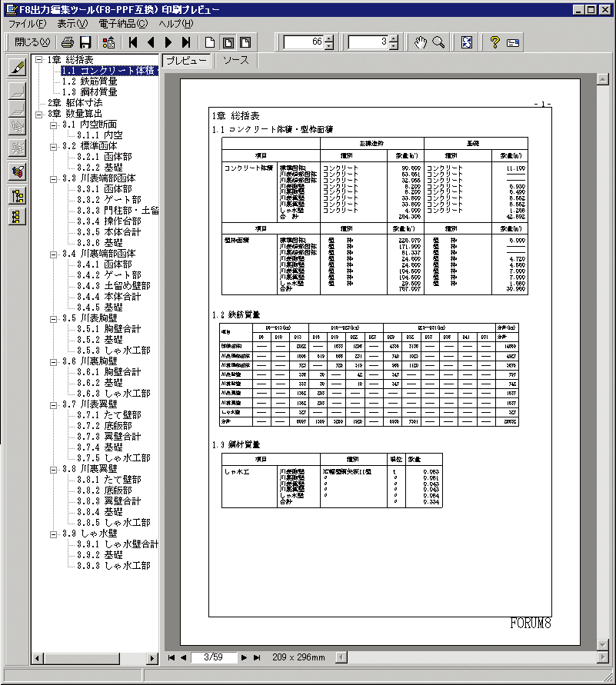Click the zoom percentage field showing 66
The height and width of the screenshot is (685, 616).
click(x=304, y=42)
